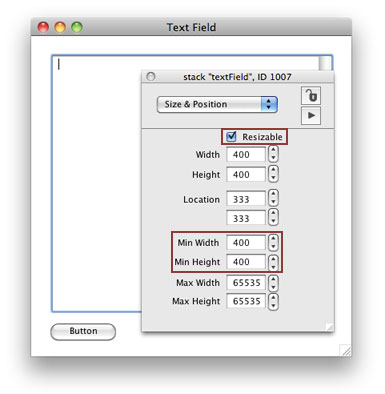This screenshot has height=394, width=385.
Task: Click the first Location stepper
Action: click(x=273, y=198)
